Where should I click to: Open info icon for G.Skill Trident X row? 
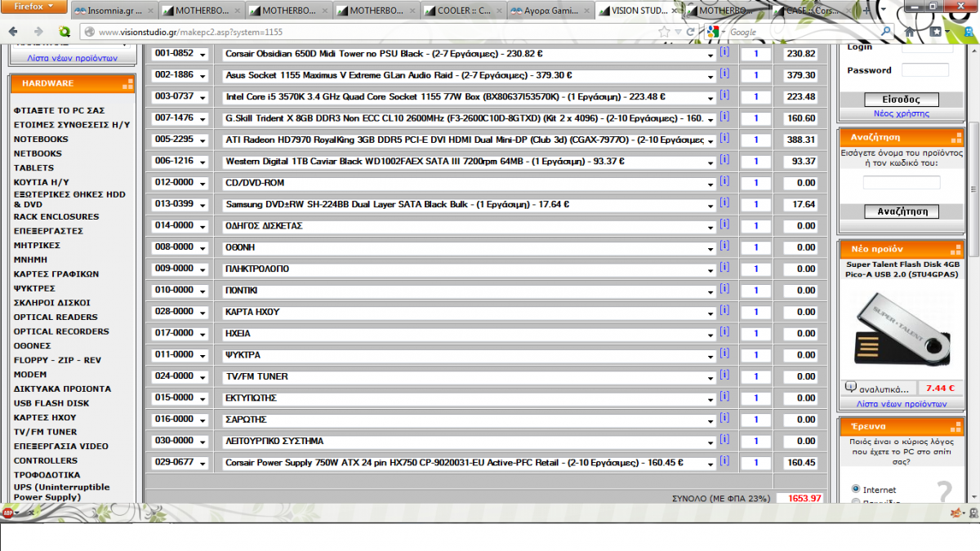(724, 117)
